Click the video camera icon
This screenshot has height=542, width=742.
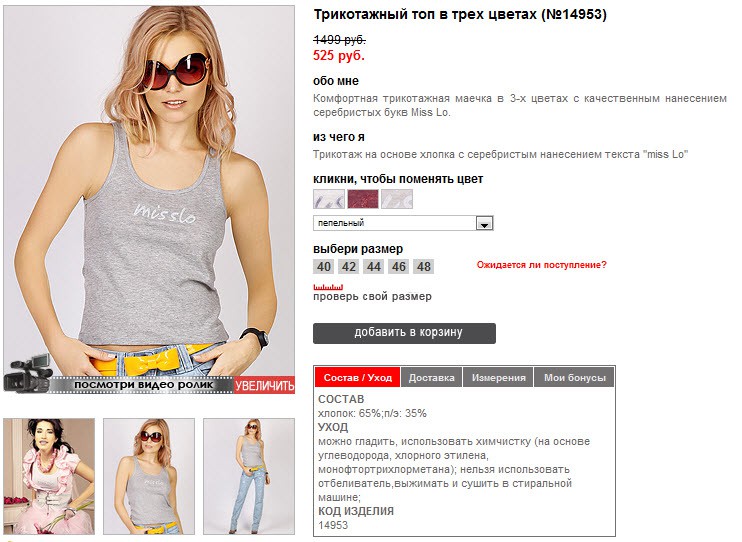point(27,373)
